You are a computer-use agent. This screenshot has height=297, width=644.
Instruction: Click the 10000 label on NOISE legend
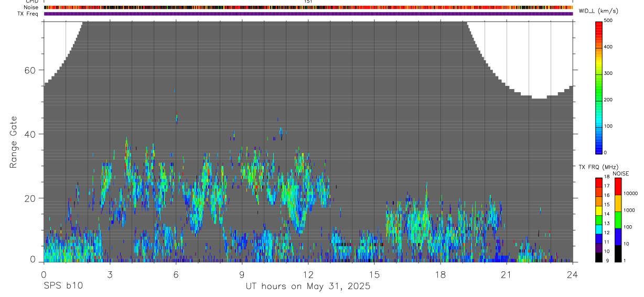click(x=630, y=193)
